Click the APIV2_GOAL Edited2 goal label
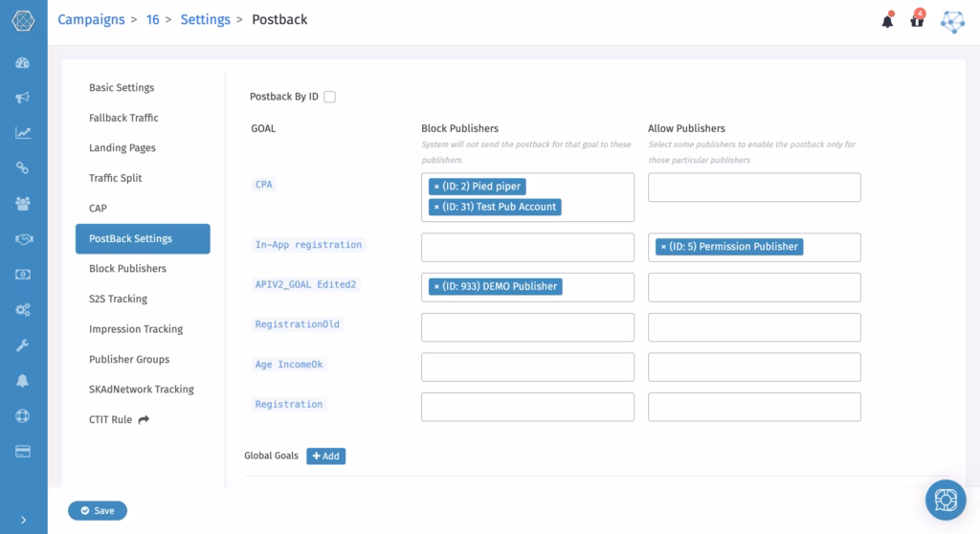980x534 pixels. point(305,284)
